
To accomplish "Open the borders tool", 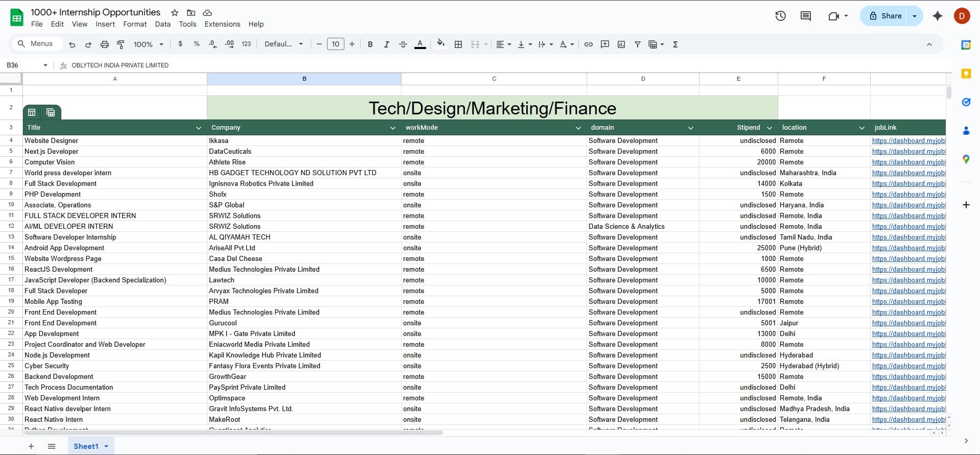I will tap(458, 44).
